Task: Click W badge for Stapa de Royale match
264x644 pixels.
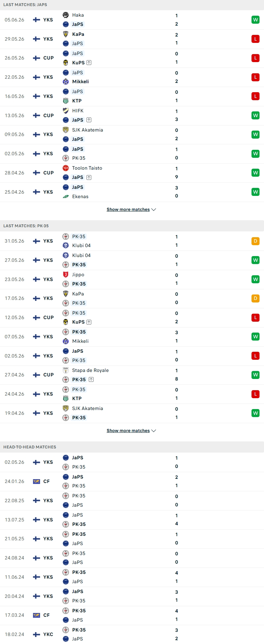Action: (255, 375)
